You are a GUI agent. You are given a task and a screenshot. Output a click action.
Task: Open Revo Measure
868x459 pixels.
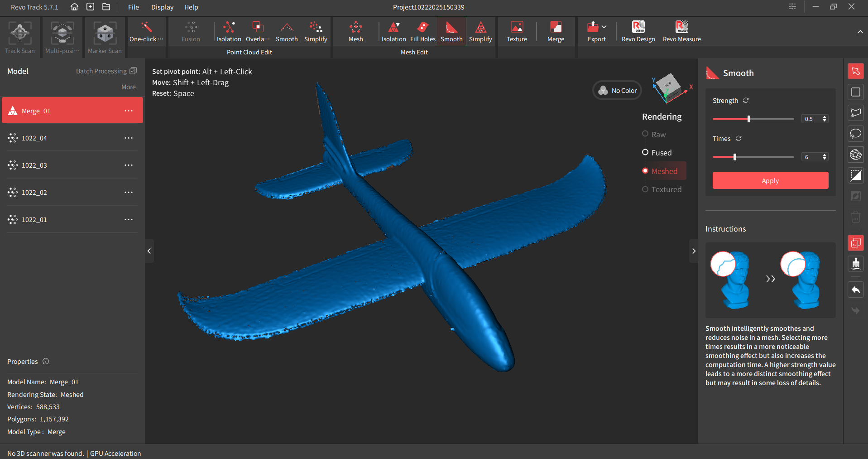(x=681, y=31)
